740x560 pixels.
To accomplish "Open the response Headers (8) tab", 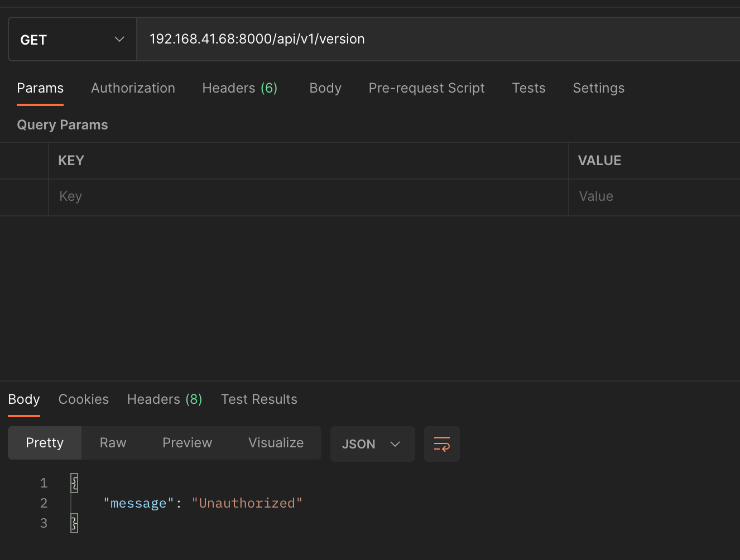I will tap(165, 399).
